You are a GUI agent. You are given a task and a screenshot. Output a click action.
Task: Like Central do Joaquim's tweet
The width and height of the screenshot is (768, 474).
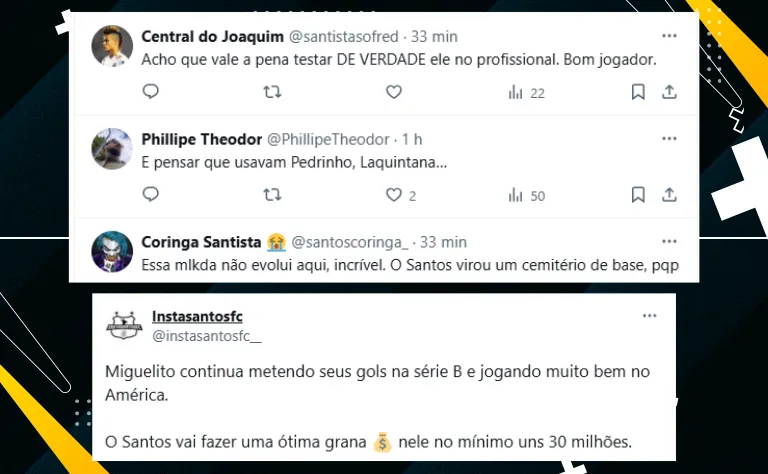coord(394,92)
